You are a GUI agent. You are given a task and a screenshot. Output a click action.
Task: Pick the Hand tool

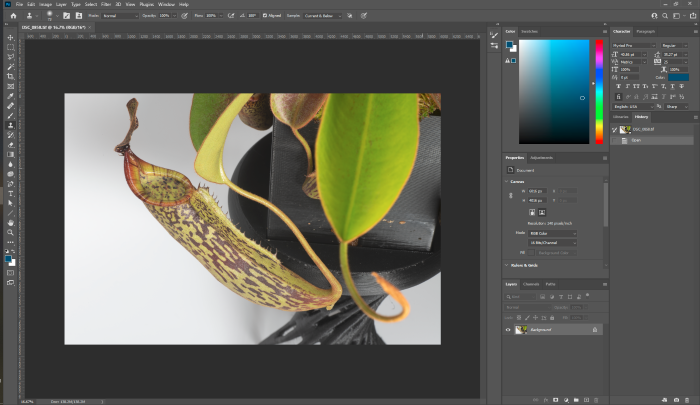click(10, 222)
